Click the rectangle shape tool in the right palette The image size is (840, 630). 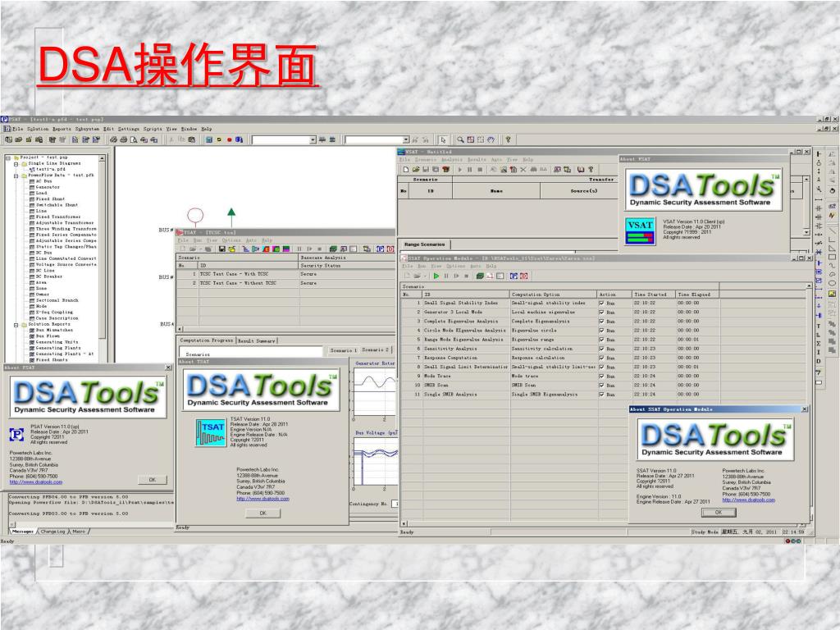click(x=832, y=257)
